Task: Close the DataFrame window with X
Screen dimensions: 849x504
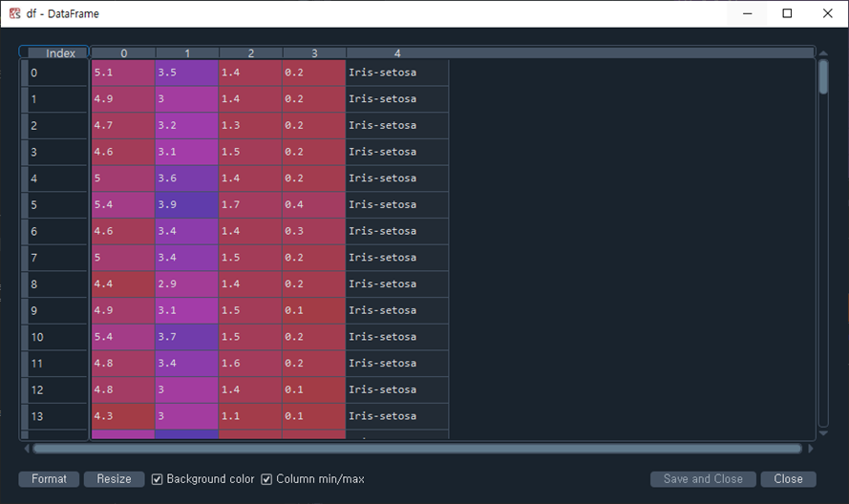Action: [x=827, y=13]
